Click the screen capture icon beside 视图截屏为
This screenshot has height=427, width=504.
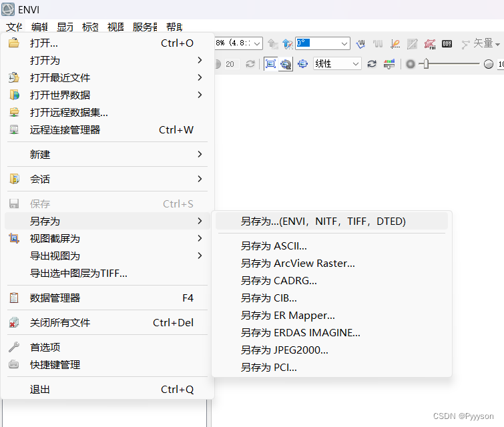coord(14,238)
